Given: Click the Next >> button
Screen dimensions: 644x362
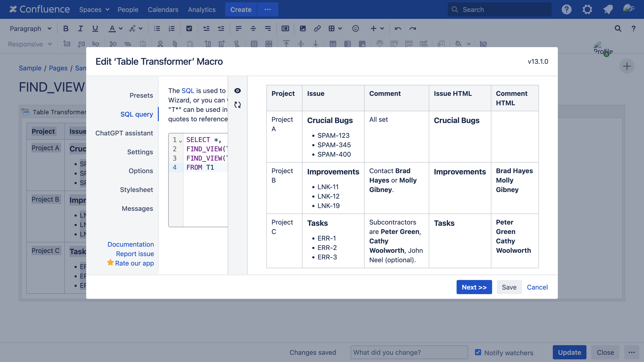Looking at the screenshot, I should tap(474, 287).
